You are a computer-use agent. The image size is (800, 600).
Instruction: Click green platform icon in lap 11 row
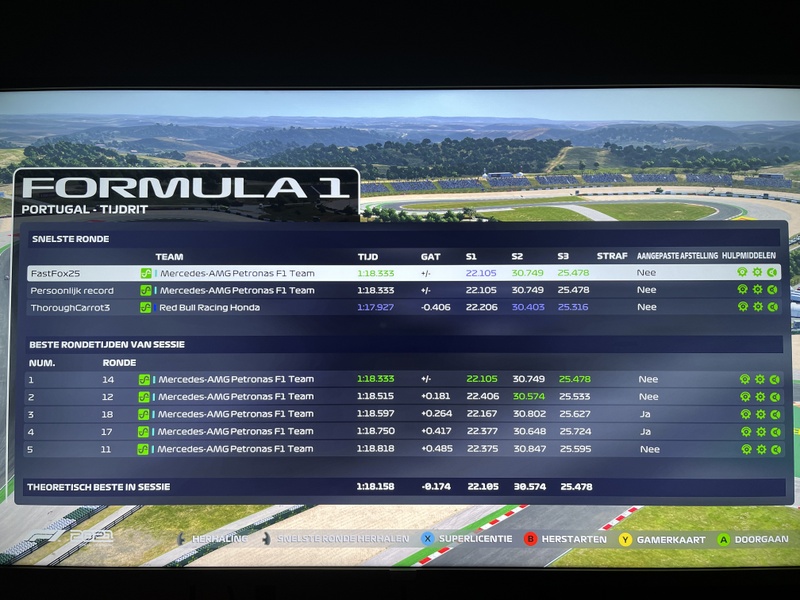click(x=142, y=449)
